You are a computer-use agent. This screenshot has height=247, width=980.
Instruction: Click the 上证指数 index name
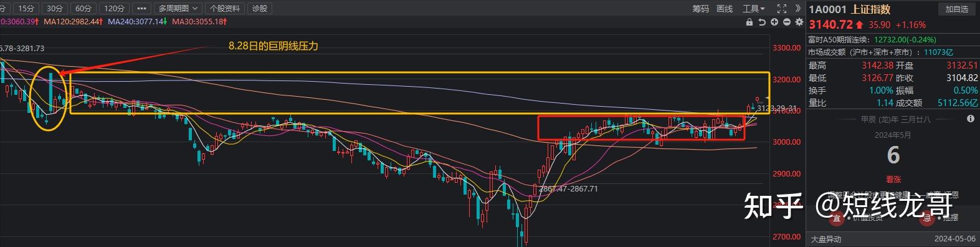[x=870, y=9]
